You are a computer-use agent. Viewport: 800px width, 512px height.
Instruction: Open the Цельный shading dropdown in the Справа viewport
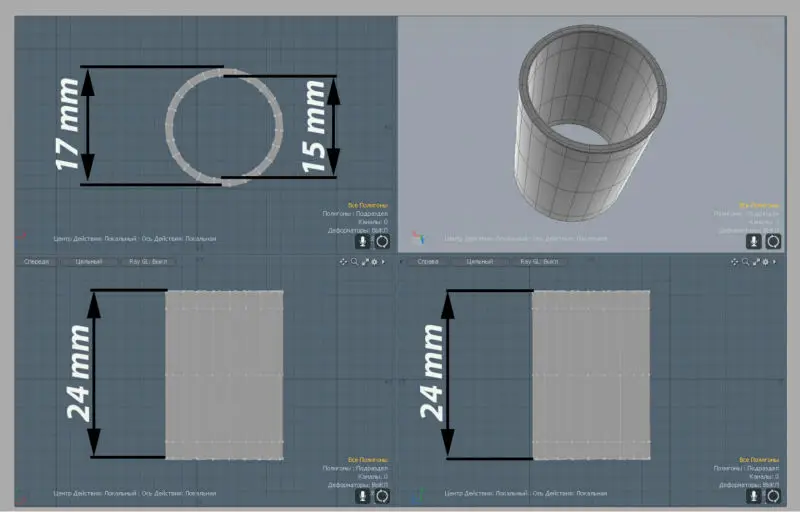coord(480,262)
